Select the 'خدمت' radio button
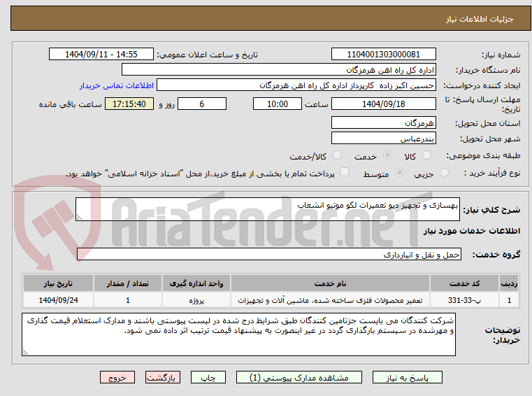532x396 pixels. coord(387,155)
